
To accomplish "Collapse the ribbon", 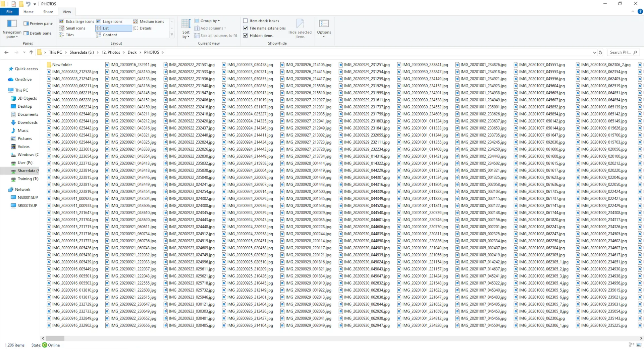I will pos(633,11).
